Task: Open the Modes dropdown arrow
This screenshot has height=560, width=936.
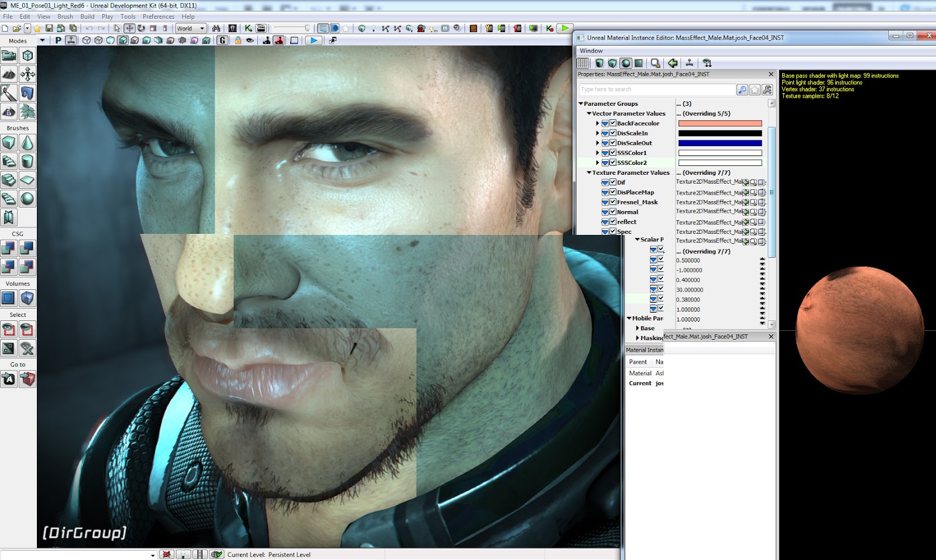Action: click(x=42, y=40)
